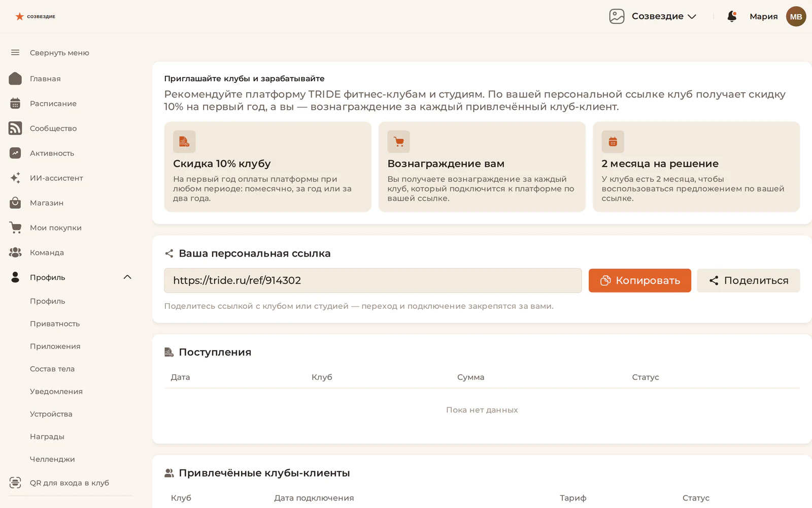
Task: Click the Поделиться button
Action: click(x=748, y=280)
